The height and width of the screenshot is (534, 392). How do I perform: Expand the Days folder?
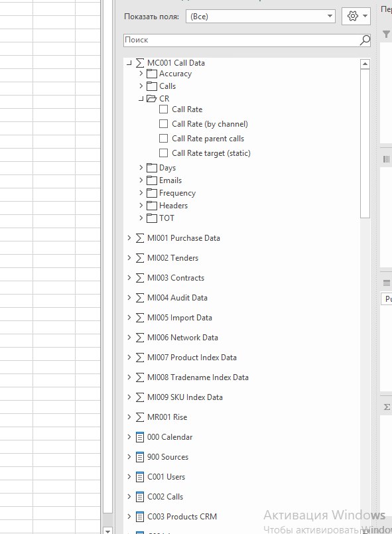click(141, 168)
